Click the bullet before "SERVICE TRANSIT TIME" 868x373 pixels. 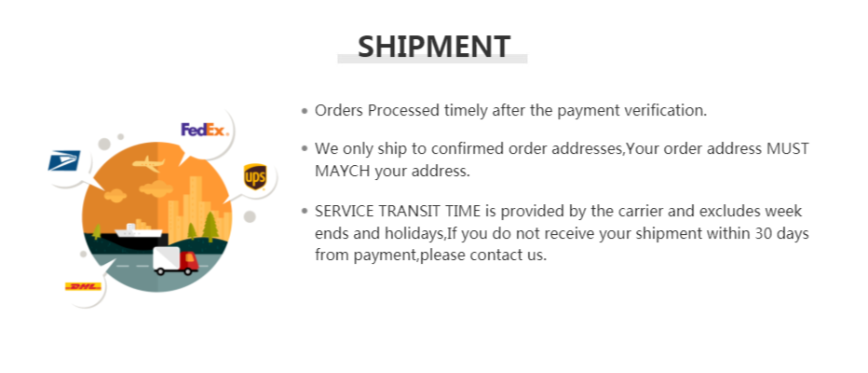click(305, 212)
